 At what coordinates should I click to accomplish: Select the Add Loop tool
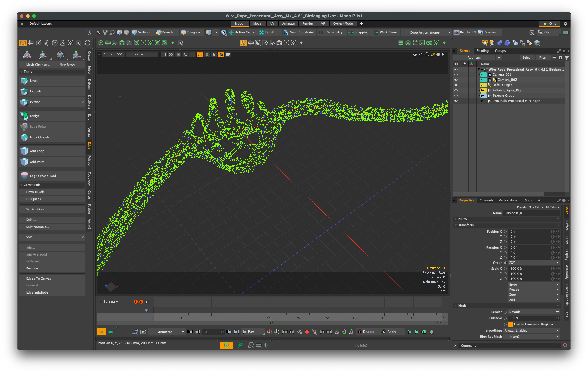coord(52,151)
